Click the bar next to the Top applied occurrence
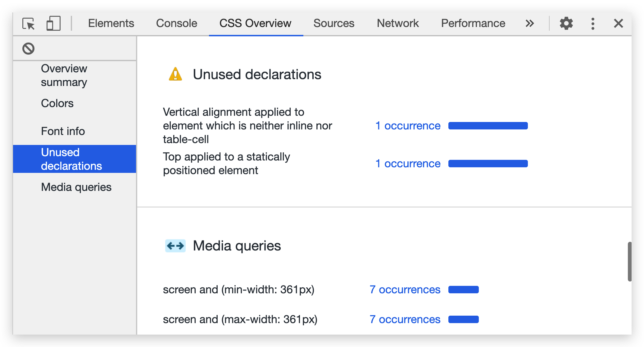Viewport: 644px width, 347px height. pyautogui.click(x=488, y=164)
